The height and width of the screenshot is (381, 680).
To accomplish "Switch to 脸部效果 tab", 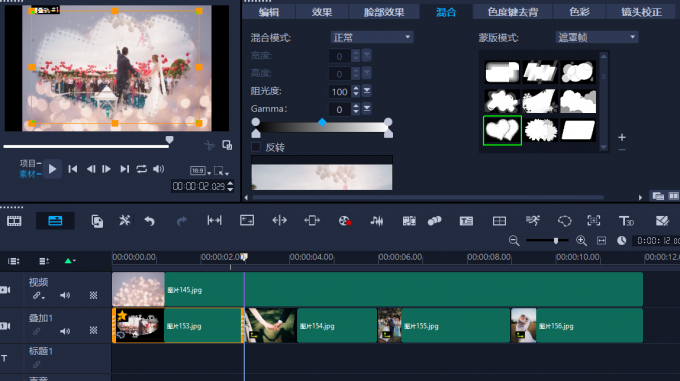I will (x=384, y=12).
